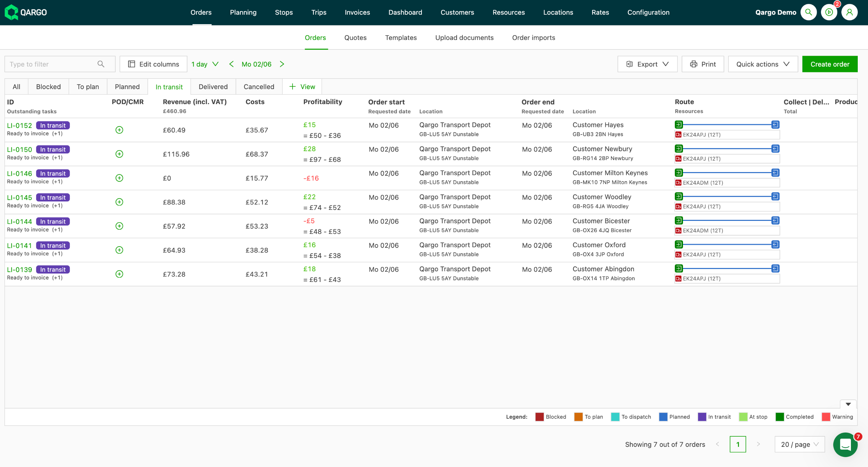Image resolution: width=868 pixels, height=467 pixels.
Task: Switch to the Delivered status tab
Action: pyautogui.click(x=213, y=87)
